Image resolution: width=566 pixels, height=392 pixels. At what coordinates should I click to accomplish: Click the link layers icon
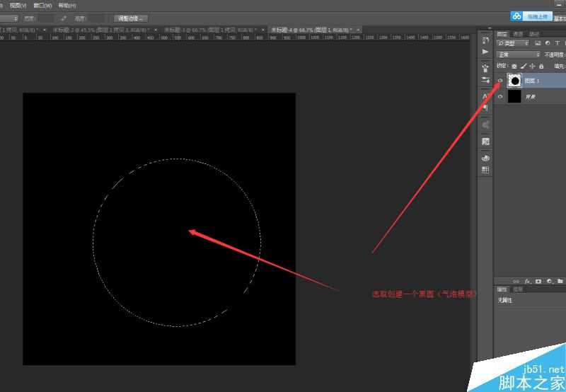click(516, 281)
